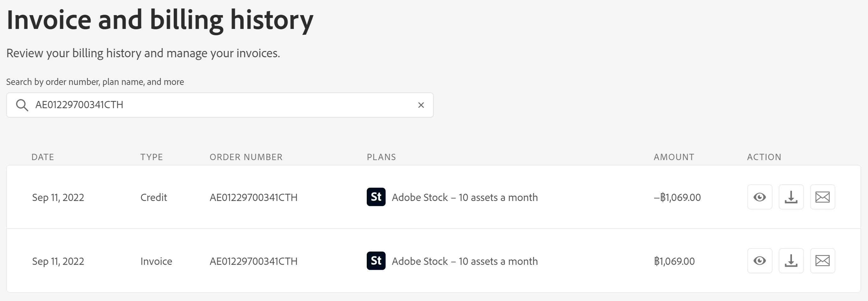
Task: Click the search magnifier icon
Action: [x=22, y=105]
